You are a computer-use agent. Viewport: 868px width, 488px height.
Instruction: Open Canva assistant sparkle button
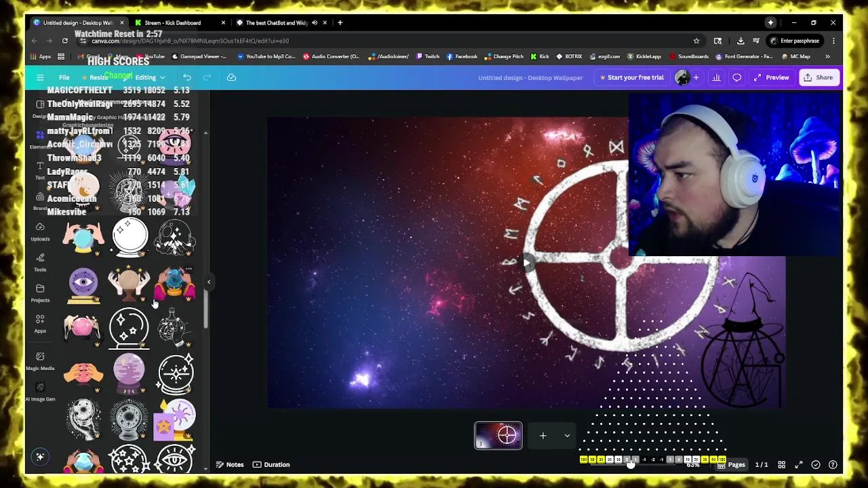(40, 457)
